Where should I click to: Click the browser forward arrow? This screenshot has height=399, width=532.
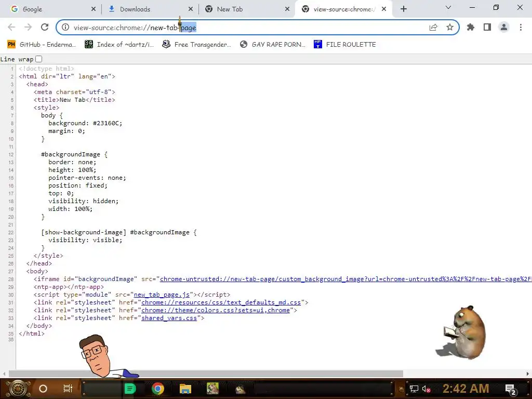click(28, 27)
